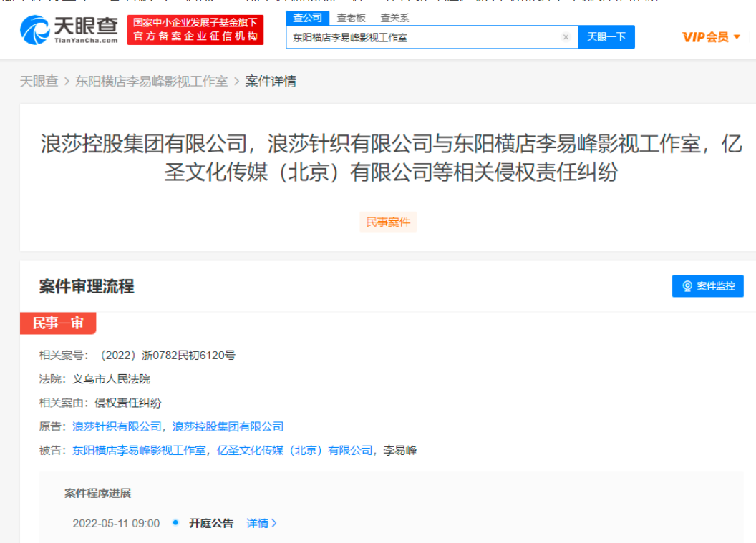Open 东阳横店李易峰影视工作室 breadcrumb link
Image resolution: width=756 pixels, height=543 pixels.
click(151, 82)
